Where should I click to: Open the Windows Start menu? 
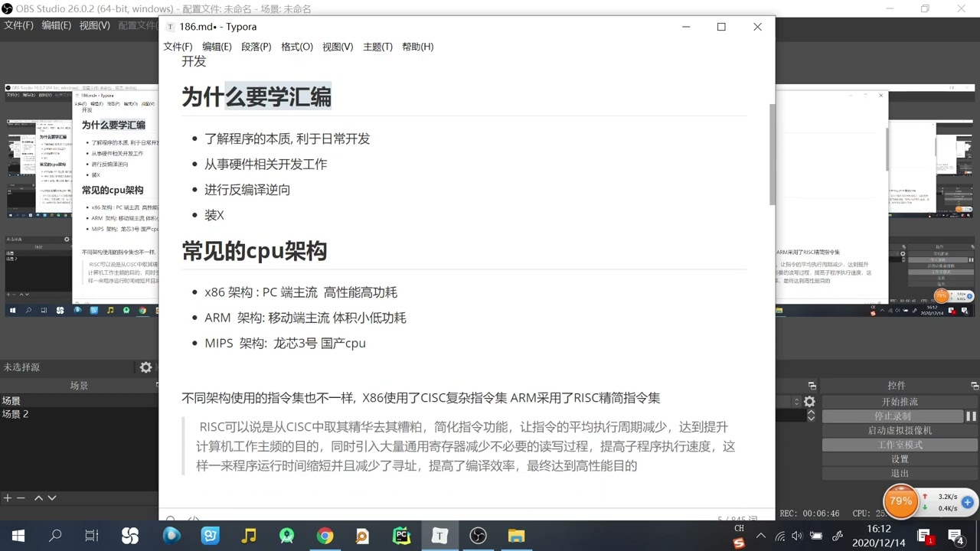coord(18,536)
